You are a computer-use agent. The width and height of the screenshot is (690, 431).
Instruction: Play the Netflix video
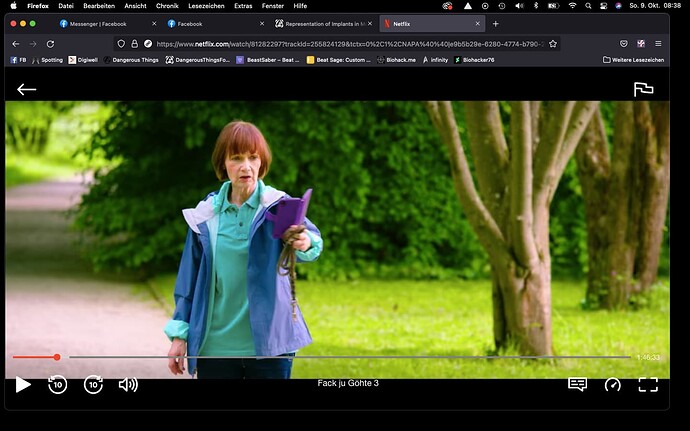coord(23,384)
